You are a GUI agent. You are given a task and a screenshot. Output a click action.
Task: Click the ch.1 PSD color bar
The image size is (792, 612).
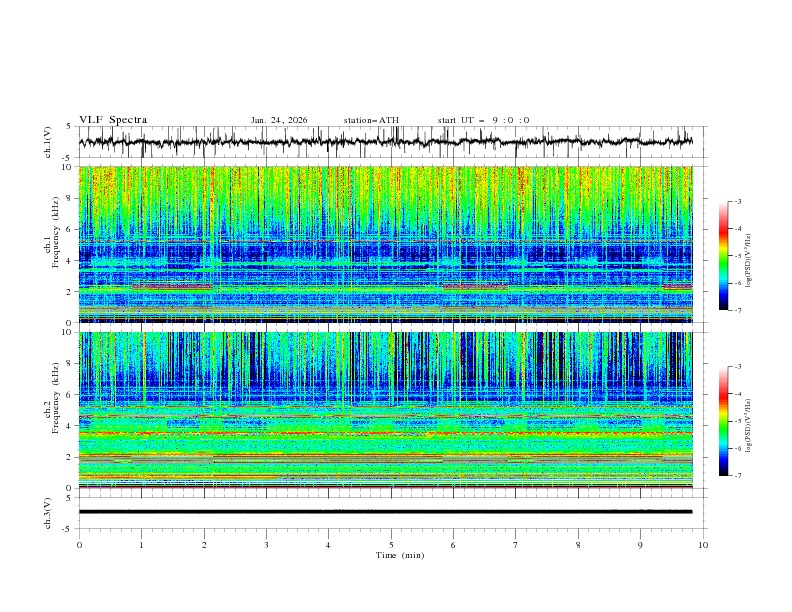coord(723,255)
